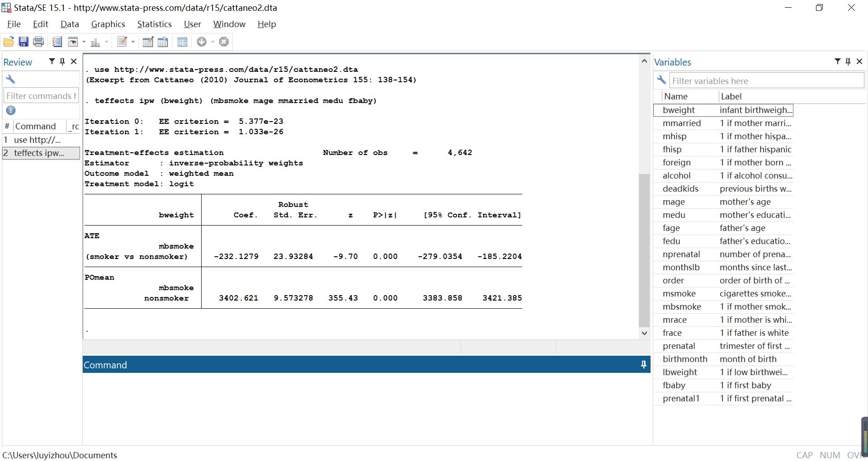Viewport: 868px width, 461px height.
Task: Open a file with the toolbar folder icon
Action: (x=8, y=42)
